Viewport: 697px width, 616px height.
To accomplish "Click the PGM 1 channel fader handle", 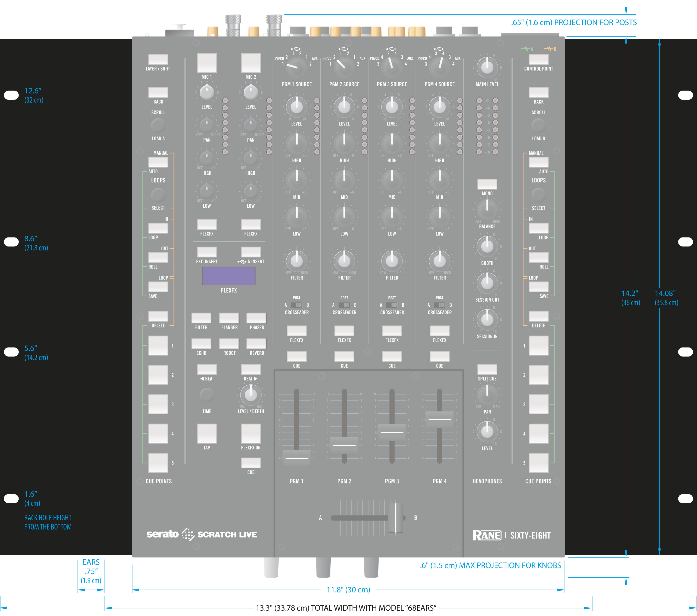I will pos(296,458).
